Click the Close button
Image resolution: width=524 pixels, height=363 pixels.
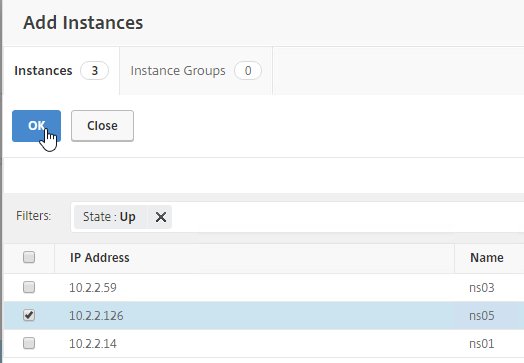(102, 126)
